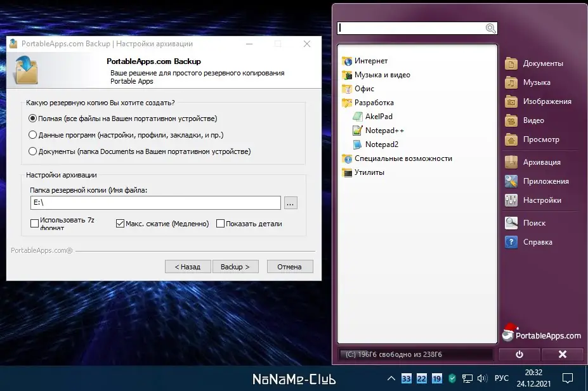
Task: Click the Изображения label in the sidebar
Action: 547,101
